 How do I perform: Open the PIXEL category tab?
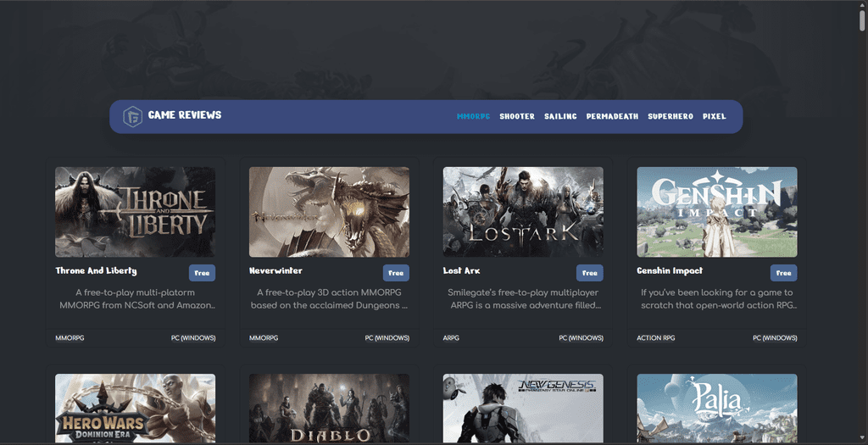(x=714, y=116)
